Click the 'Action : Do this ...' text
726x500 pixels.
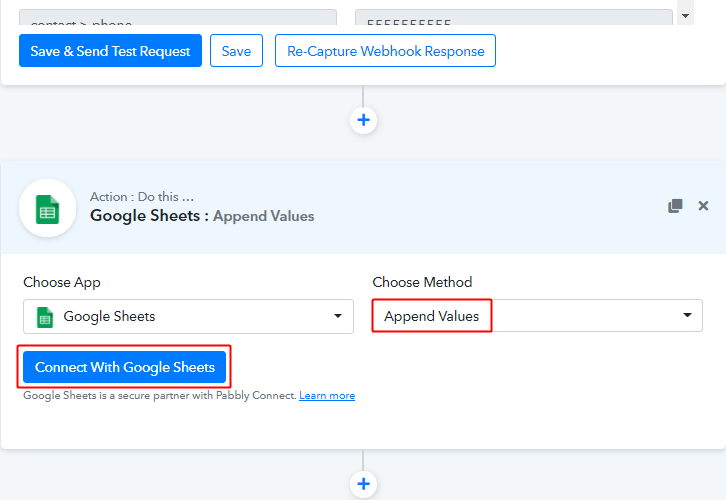pyautogui.click(x=142, y=197)
